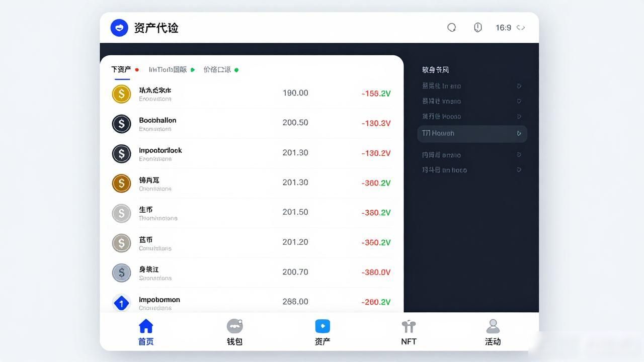Click the grey coin icon in 201.20 row
644x362 pixels.
[121, 243]
